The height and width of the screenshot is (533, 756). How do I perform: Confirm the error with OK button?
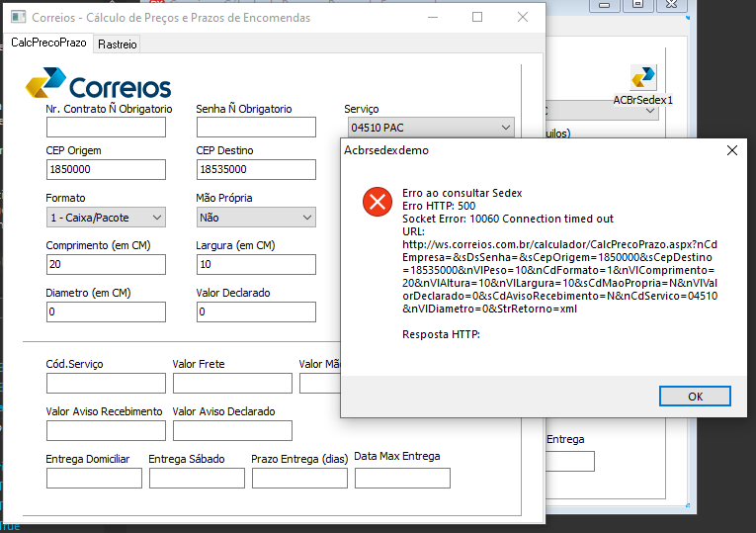pos(695,397)
